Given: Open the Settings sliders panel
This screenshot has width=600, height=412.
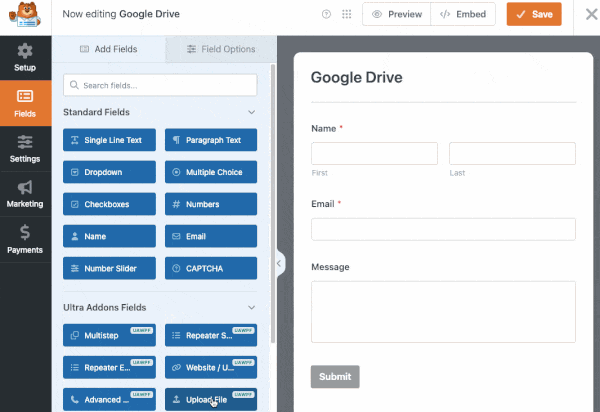Looking at the screenshot, I should coord(25,149).
